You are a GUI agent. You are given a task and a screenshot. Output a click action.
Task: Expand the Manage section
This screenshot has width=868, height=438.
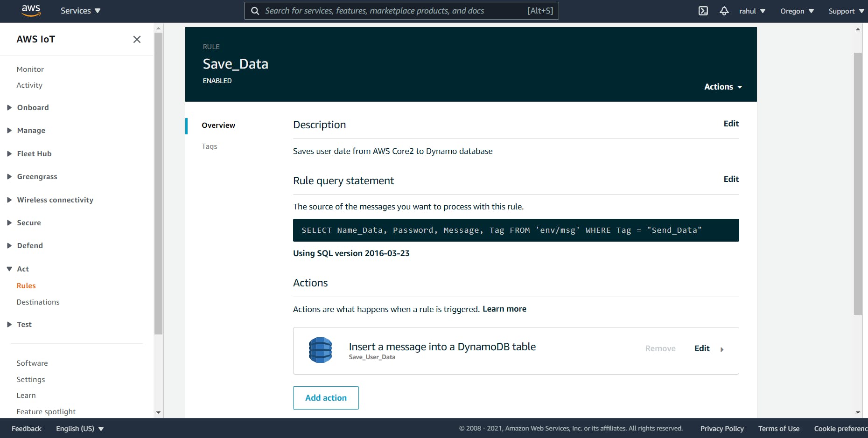[26, 130]
